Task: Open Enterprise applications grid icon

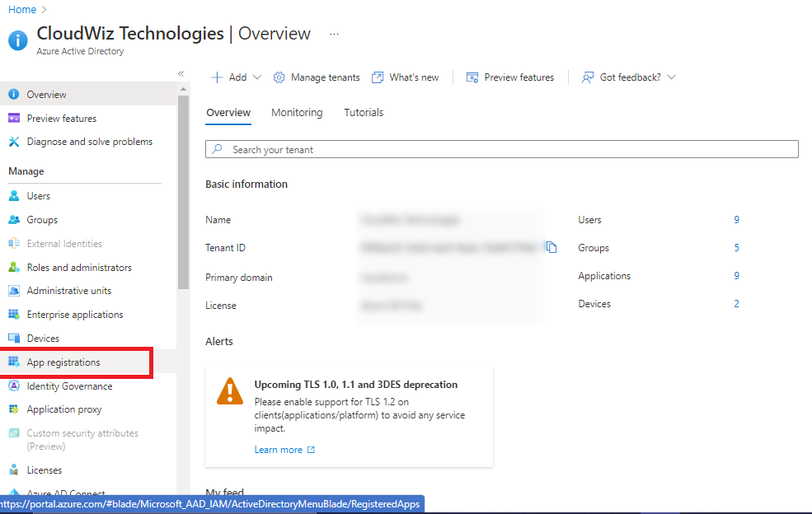Action: 13,315
